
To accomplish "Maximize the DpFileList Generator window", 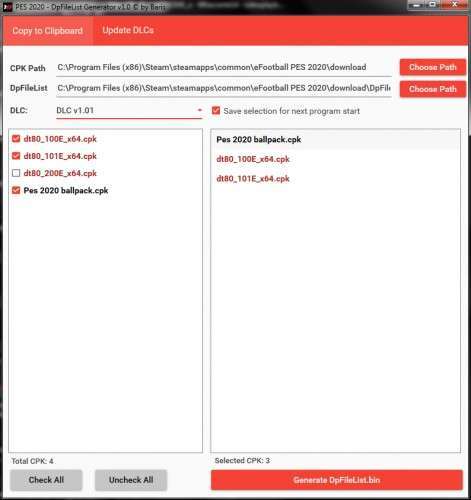I will point(432,5).
